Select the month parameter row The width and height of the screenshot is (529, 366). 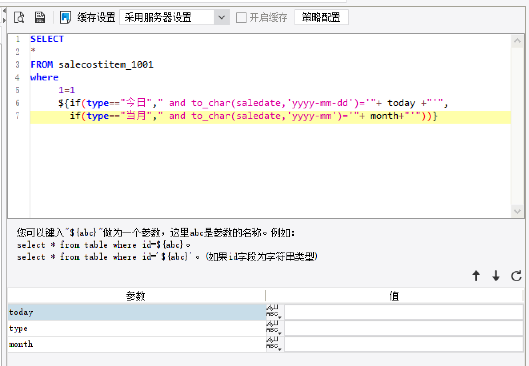pyautogui.click(x=137, y=344)
